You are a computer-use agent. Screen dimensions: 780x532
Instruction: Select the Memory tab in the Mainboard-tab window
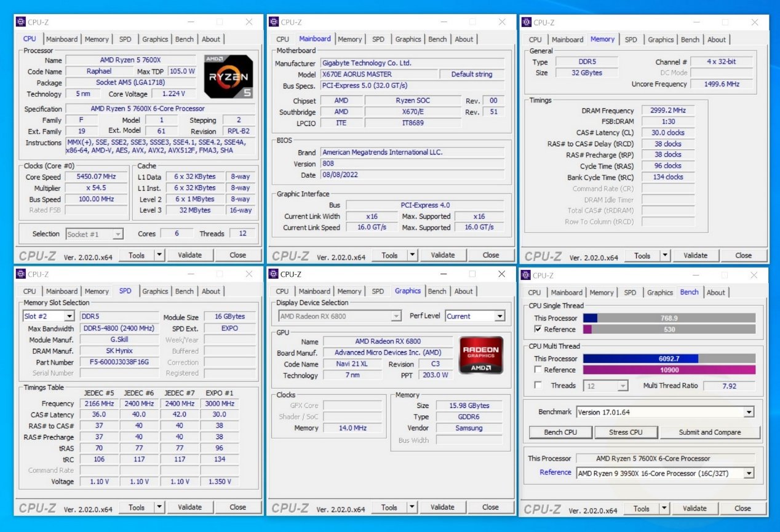point(350,39)
